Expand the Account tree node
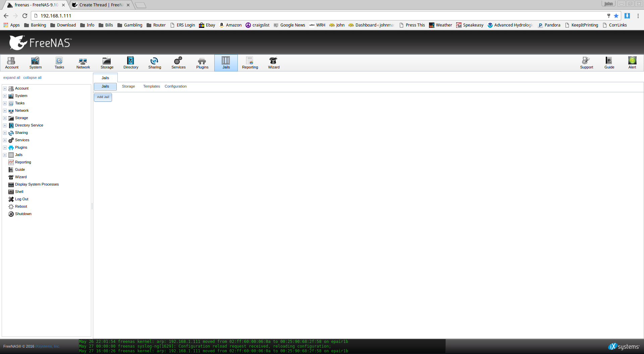 click(x=5, y=89)
